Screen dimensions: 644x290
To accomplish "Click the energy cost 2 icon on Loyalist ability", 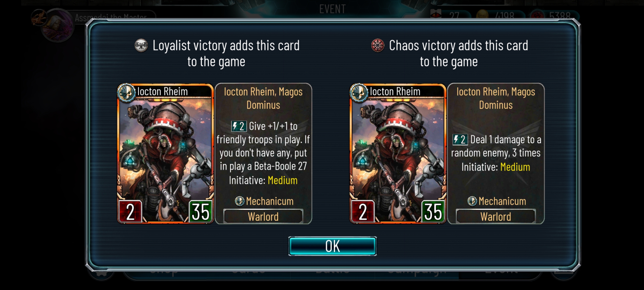I will click(x=239, y=126).
